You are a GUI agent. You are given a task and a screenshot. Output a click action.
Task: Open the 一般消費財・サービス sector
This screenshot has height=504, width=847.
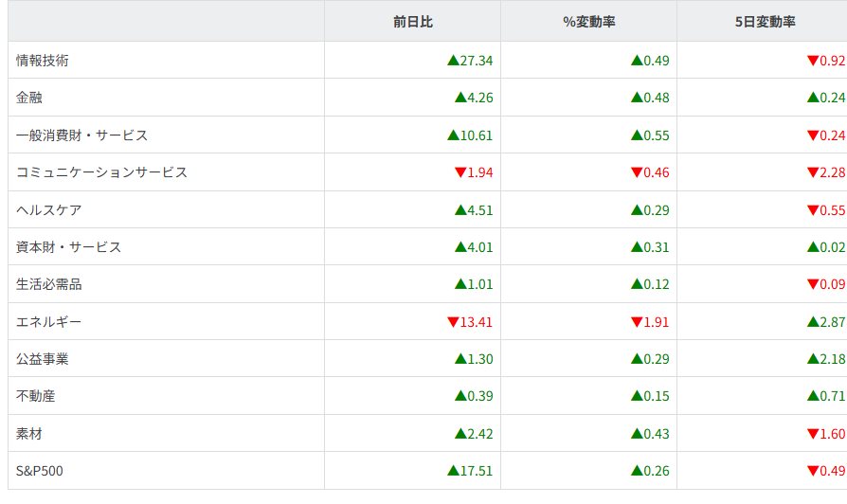coord(82,135)
